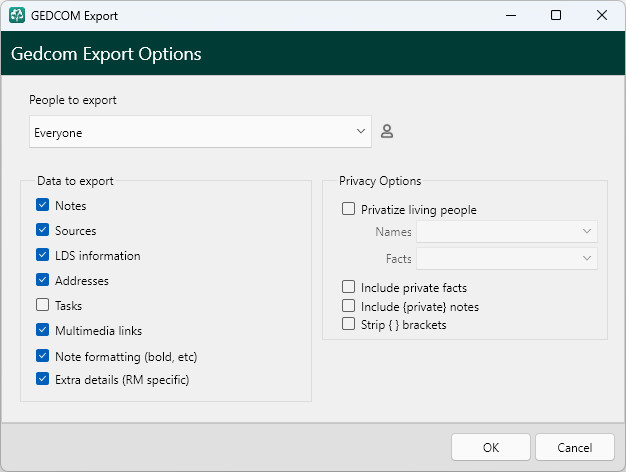
Task: Confirm export with the OK button
Action: click(491, 448)
